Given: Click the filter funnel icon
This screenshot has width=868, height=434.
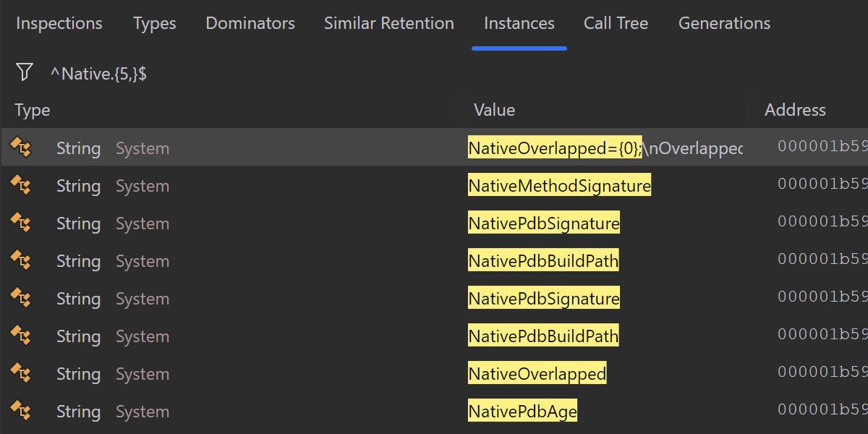Looking at the screenshot, I should pos(25,72).
